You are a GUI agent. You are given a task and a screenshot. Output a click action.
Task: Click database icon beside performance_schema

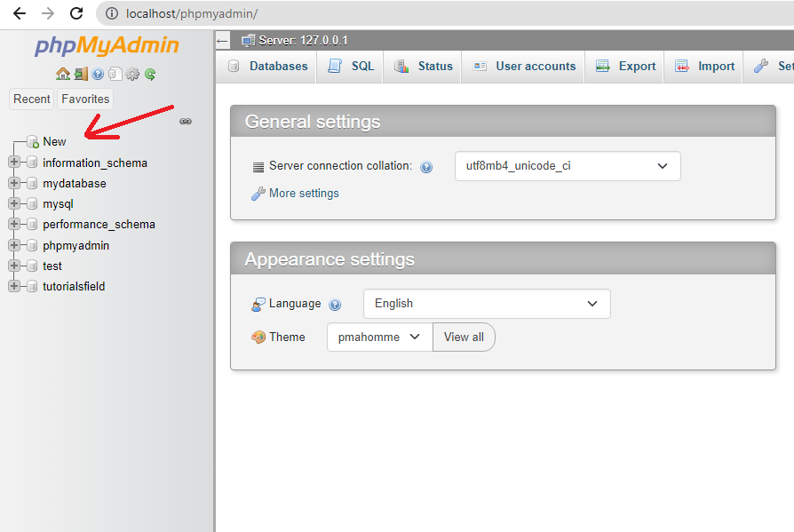(x=32, y=224)
